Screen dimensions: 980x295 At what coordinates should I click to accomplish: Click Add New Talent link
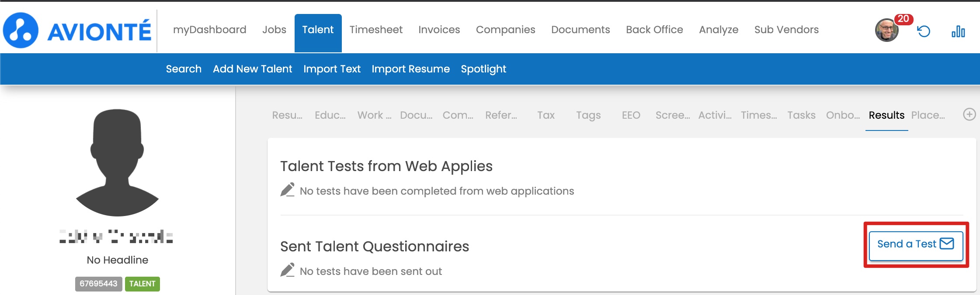252,69
